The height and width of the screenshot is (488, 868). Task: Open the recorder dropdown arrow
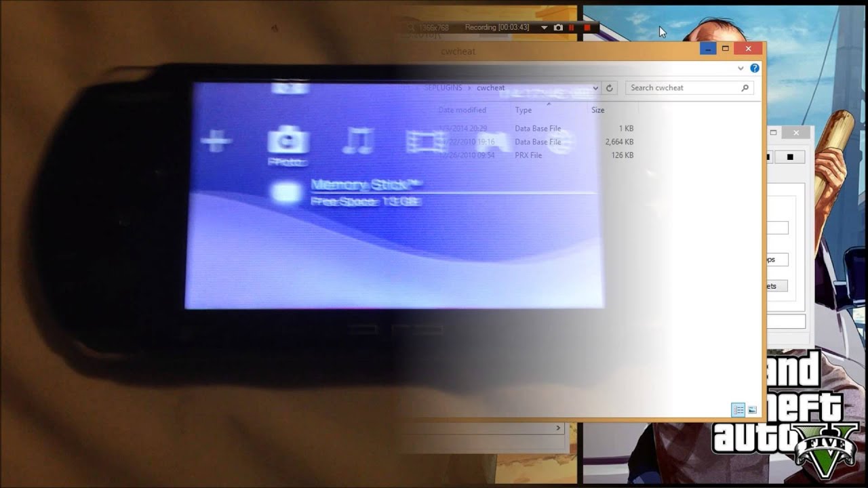(x=544, y=28)
